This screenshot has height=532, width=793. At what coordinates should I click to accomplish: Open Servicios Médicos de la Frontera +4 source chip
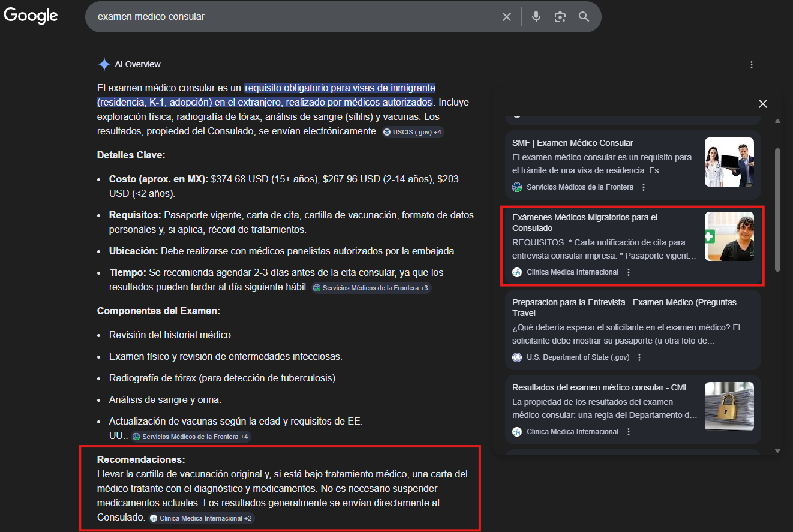pyautogui.click(x=191, y=437)
